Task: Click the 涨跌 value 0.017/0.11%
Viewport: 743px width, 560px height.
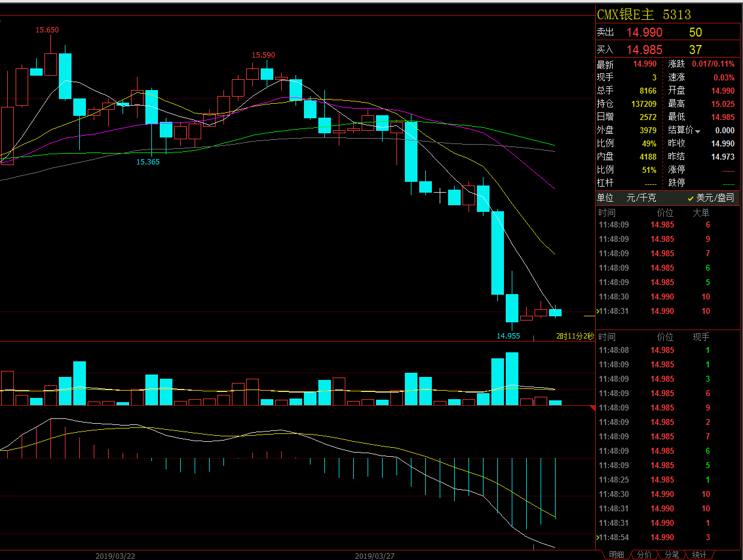Action: [713, 64]
